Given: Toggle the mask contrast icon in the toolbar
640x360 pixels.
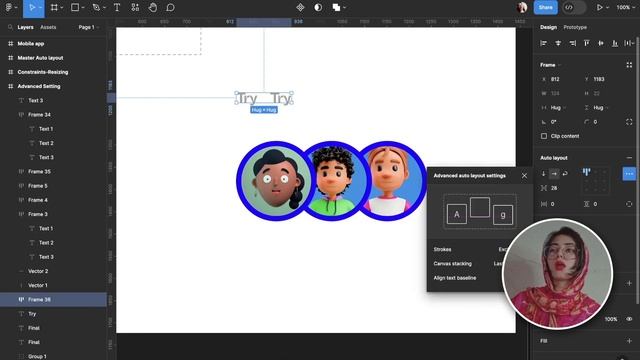Looking at the screenshot, I should (x=318, y=8).
